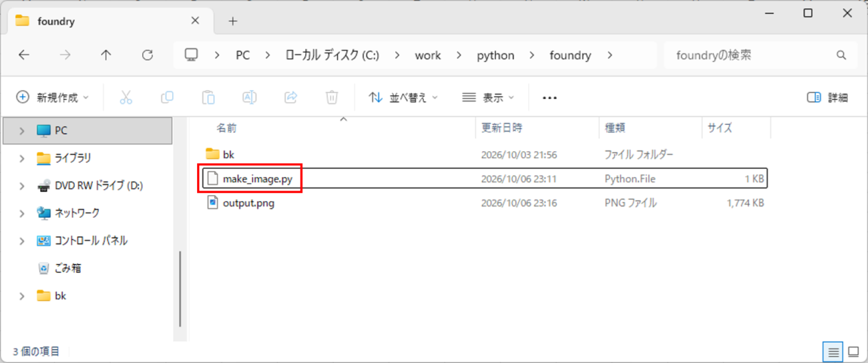The height and width of the screenshot is (363, 868).
Task: Click the PNG ファイル type cell
Action: coord(630,203)
